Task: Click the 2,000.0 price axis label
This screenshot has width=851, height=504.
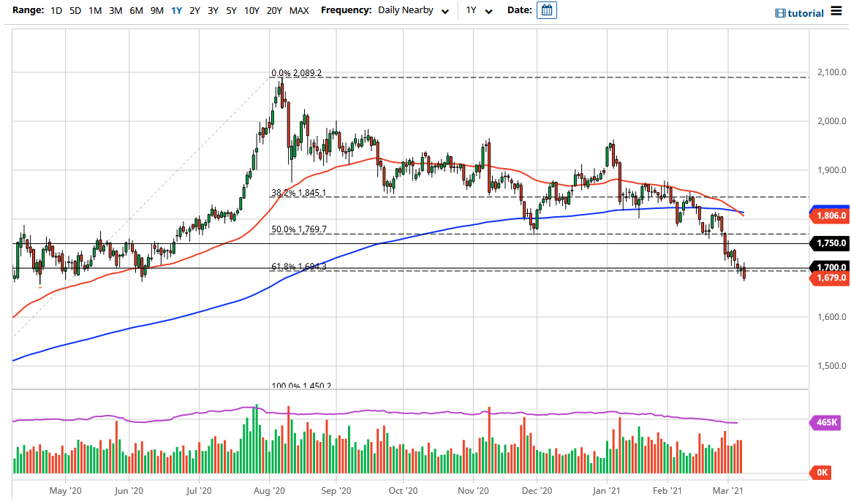Action: 831,121
